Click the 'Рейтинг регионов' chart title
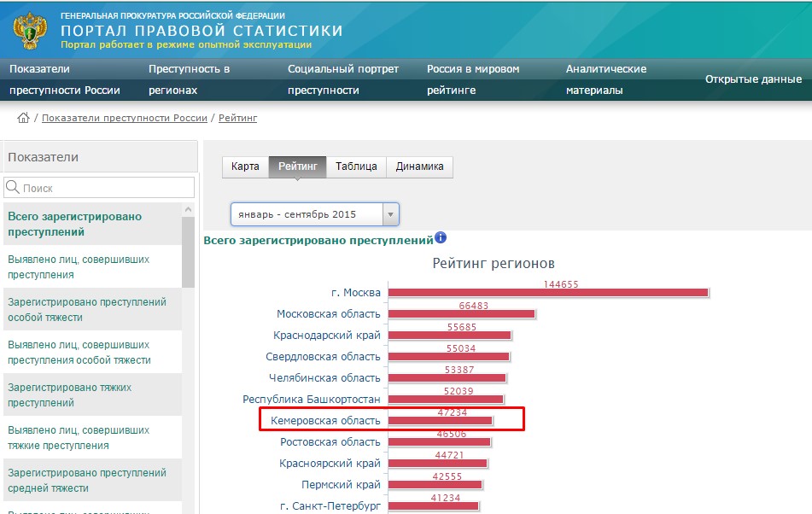 pyautogui.click(x=494, y=264)
